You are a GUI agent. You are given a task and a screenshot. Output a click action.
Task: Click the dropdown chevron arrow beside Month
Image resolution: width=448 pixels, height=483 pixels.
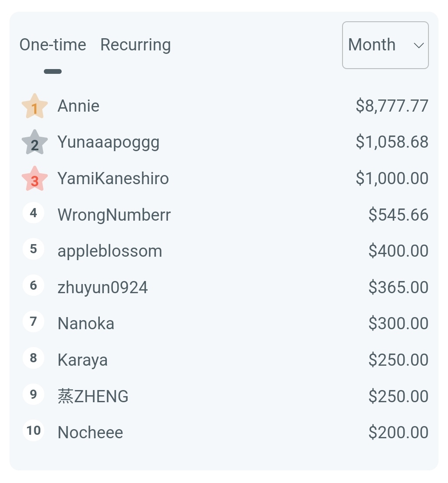[418, 45]
